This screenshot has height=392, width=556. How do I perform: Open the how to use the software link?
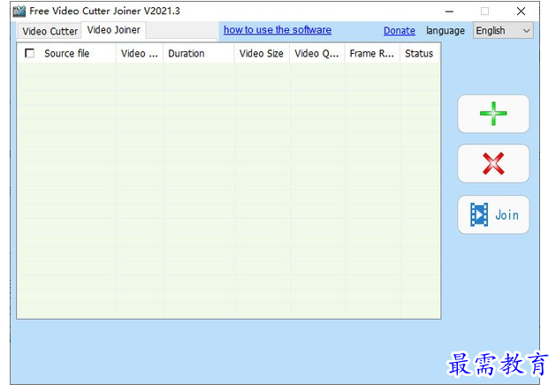pos(278,30)
